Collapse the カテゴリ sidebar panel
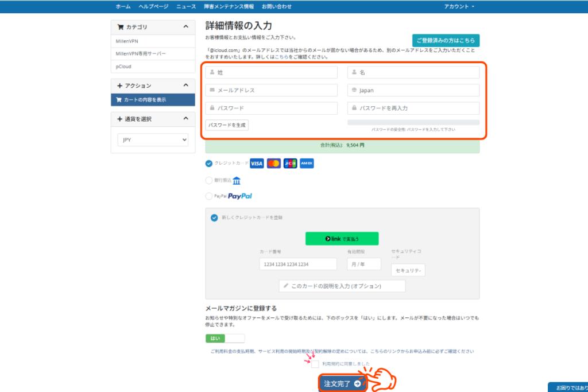Screen dimensions: 588x392 185,27
